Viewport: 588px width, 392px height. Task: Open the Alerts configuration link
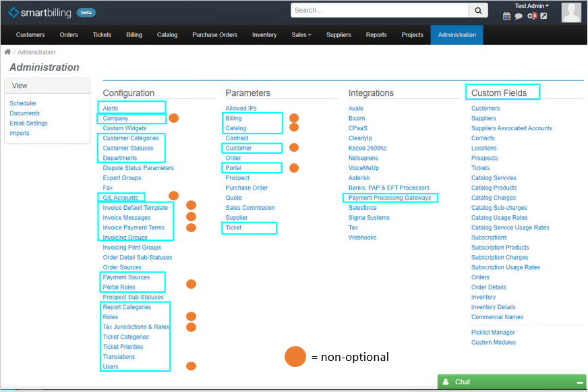[111, 109]
